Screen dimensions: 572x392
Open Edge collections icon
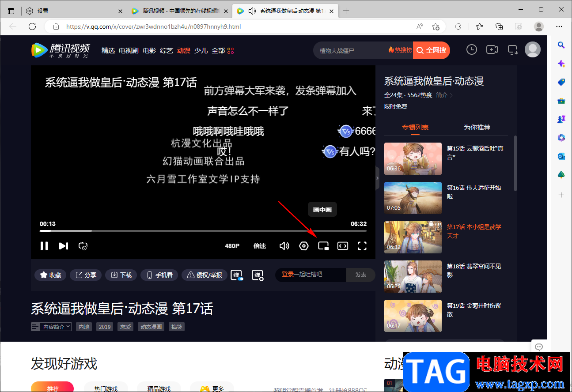[x=499, y=26]
